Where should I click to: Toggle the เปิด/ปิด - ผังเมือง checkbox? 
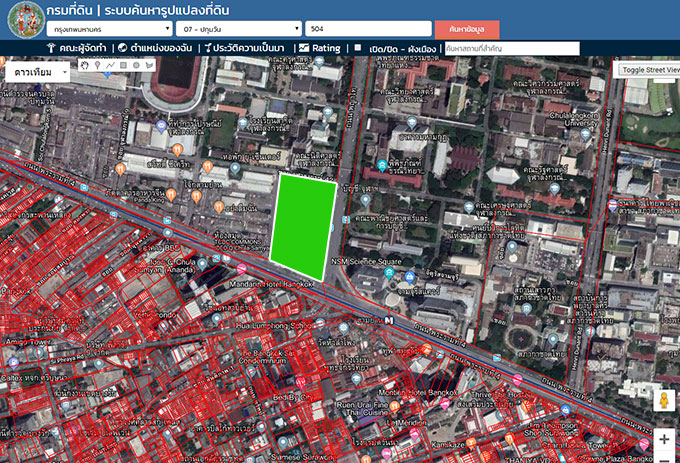pyautogui.click(x=358, y=47)
